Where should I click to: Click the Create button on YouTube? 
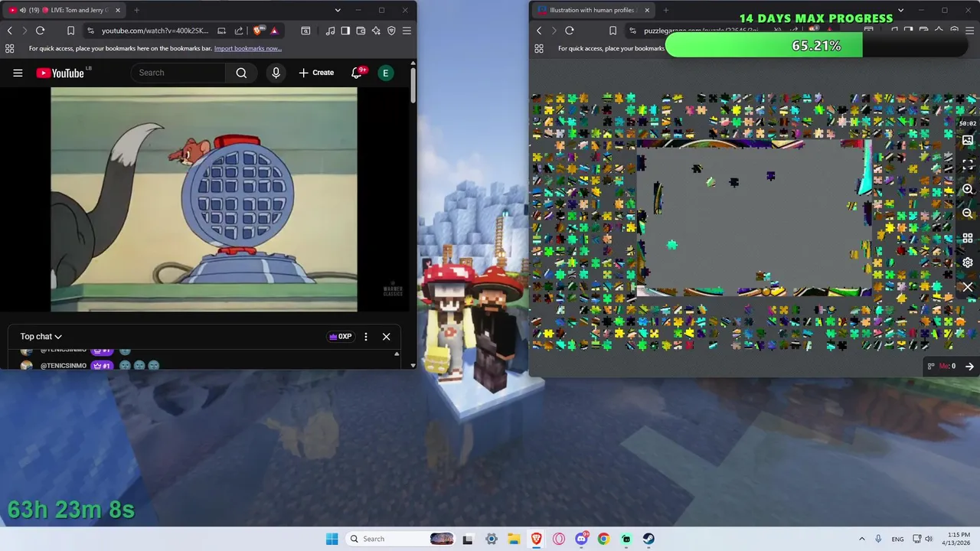click(x=316, y=73)
